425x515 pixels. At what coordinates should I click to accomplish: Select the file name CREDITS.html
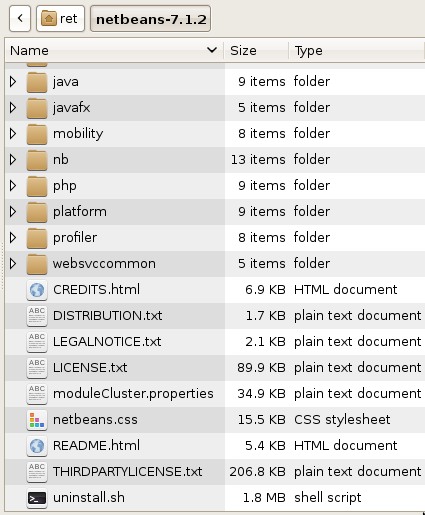[x=96, y=289]
